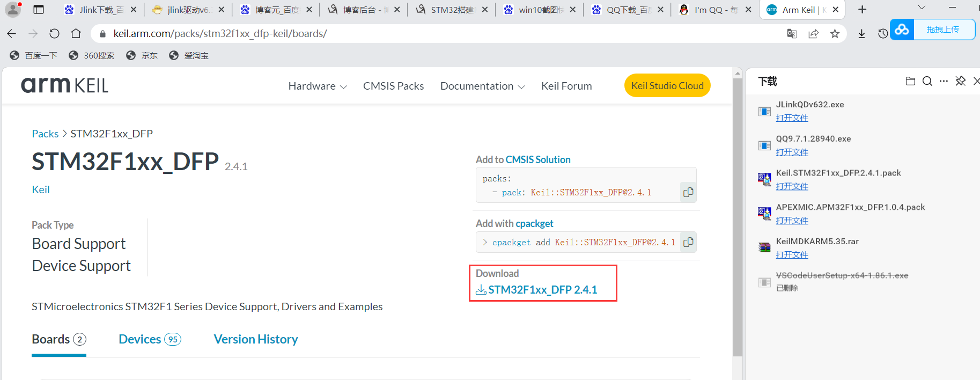Download the STM32F1xx_DFP 2.4.1 pack

tap(542, 290)
